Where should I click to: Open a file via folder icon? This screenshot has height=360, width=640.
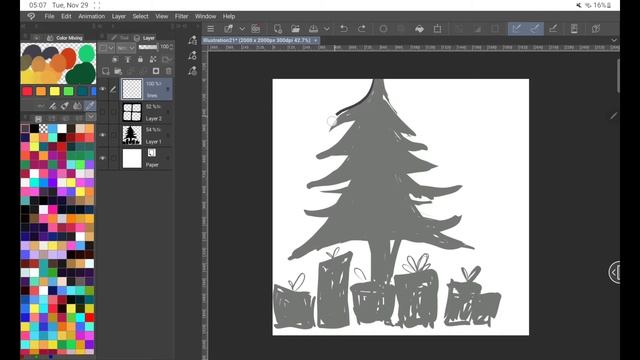[x=296, y=29]
